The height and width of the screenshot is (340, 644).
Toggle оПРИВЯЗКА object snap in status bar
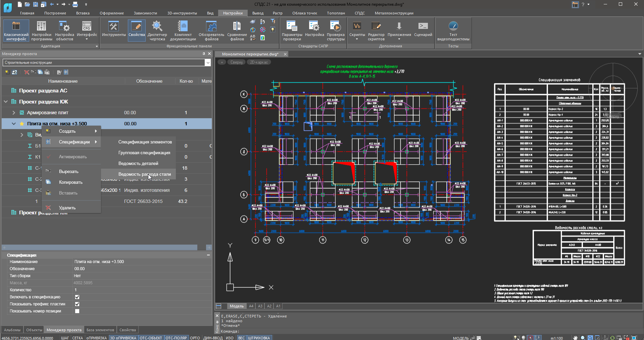(x=96, y=338)
